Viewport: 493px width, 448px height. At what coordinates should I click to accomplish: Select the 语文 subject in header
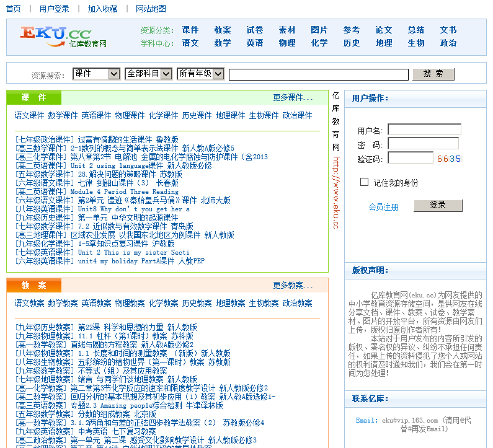tap(190, 43)
